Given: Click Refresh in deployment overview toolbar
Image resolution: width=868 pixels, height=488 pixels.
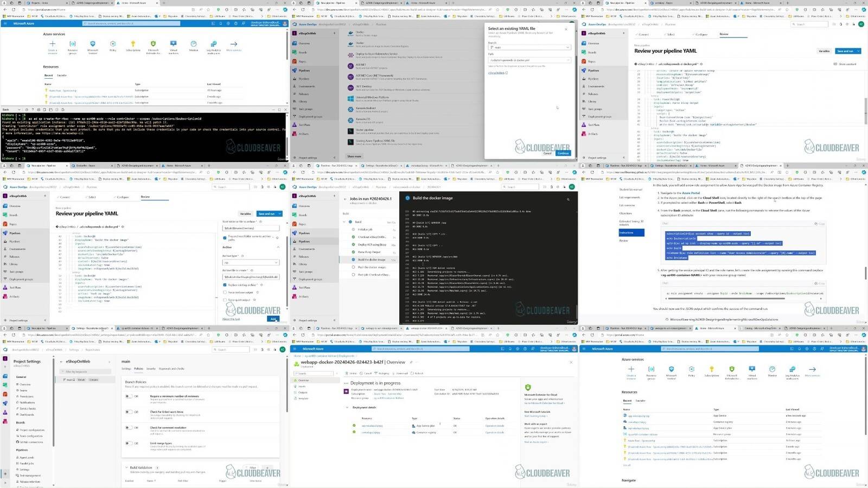Looking at the screenshot, I should coord(418,373).
